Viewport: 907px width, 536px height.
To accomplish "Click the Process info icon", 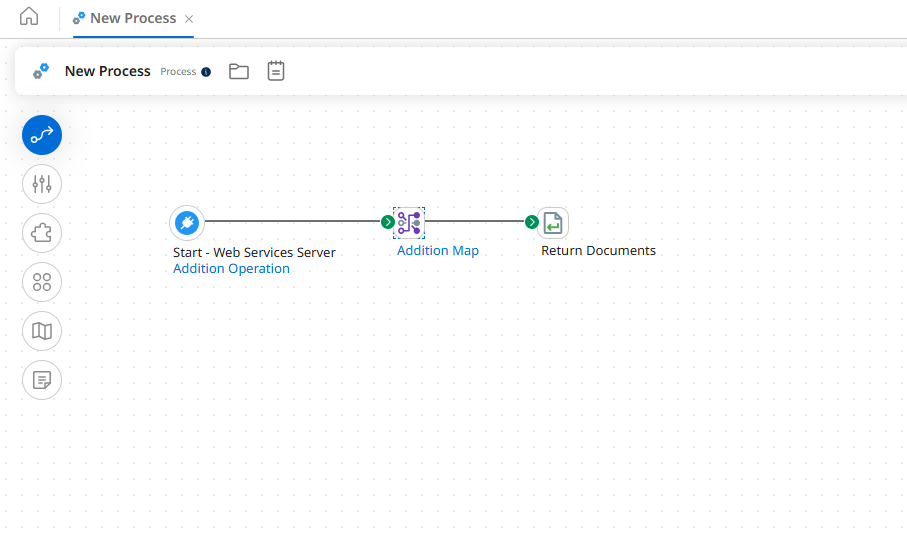I will [206, 72].
